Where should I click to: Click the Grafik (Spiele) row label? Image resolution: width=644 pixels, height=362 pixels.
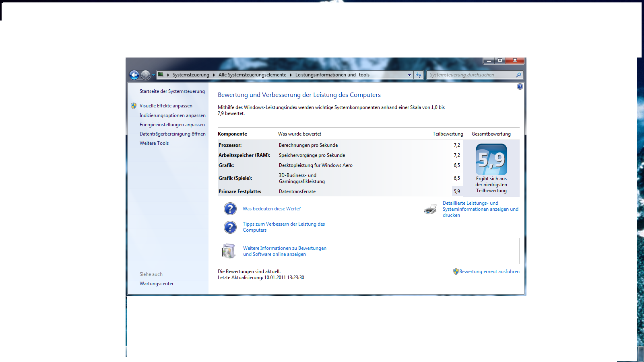pyautogui.click(x=235, y=178)
